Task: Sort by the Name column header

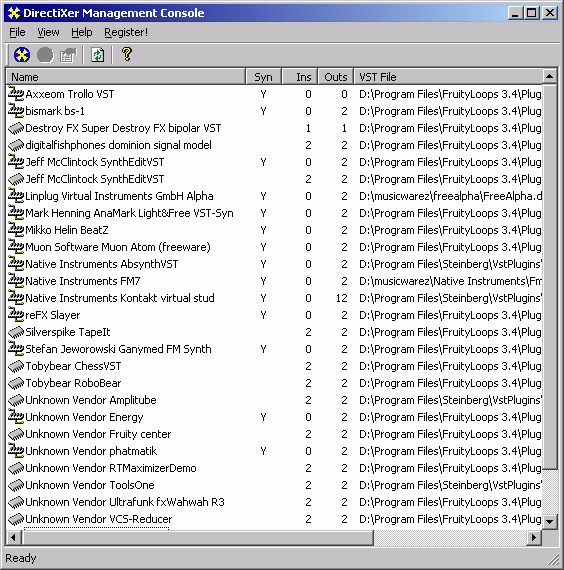Action: (x=126, y=77)
